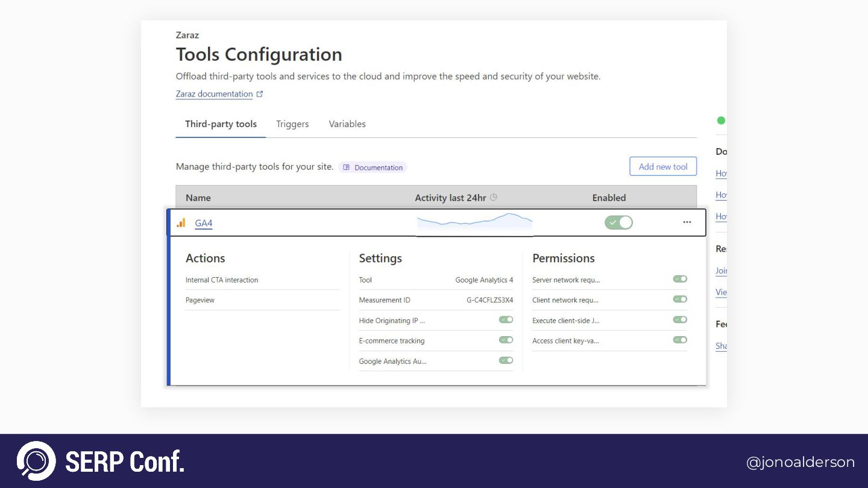
Task: Click the SERP Conf. magnifier logo
Action: click(x=36, y=461)
